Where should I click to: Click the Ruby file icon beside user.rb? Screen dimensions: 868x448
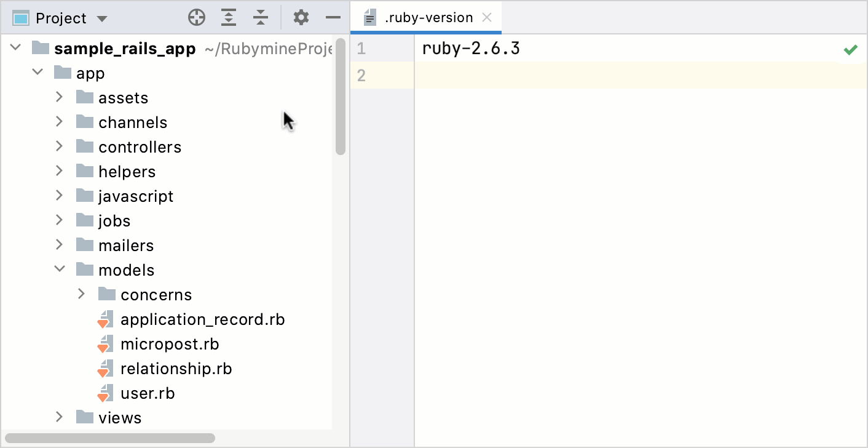(106, 393)
